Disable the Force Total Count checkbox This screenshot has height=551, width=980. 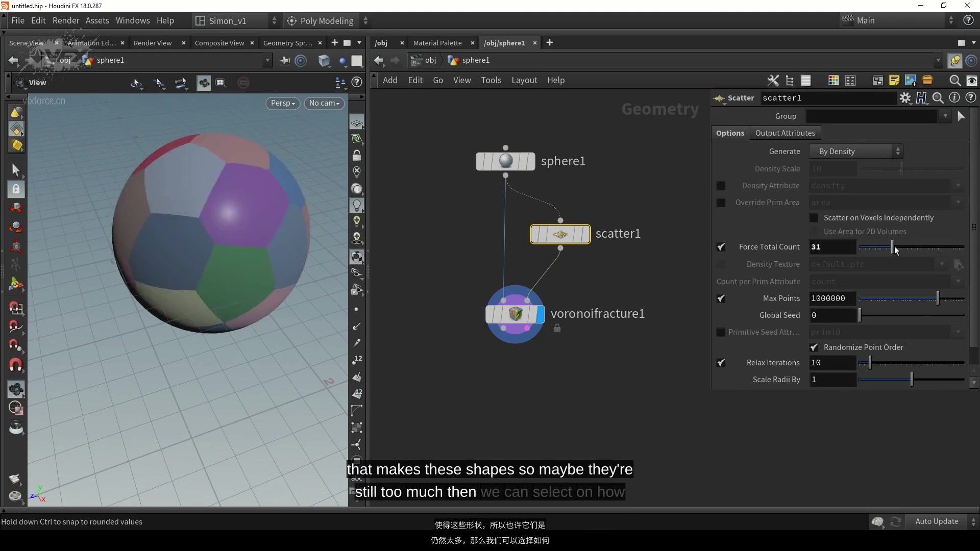[x=721, y=247]
